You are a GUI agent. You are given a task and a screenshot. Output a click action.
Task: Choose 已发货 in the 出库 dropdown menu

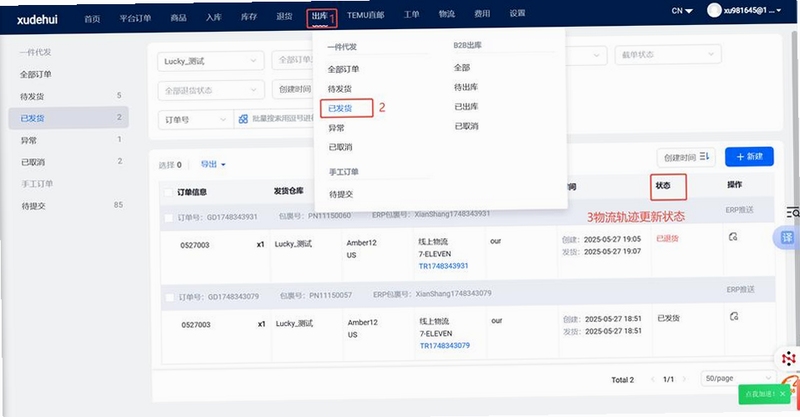point(340,108)
